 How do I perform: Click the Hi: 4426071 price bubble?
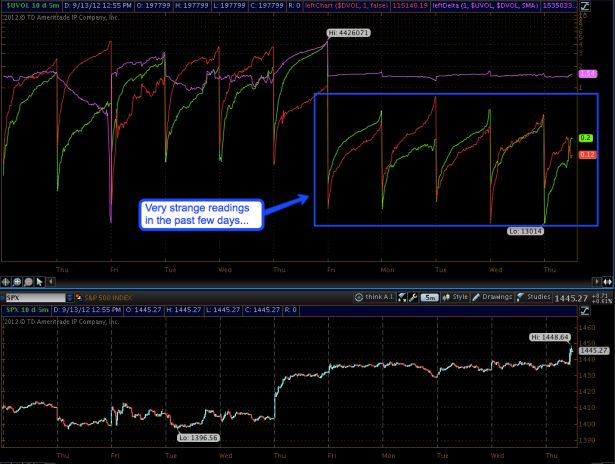[x=349, y=33]
